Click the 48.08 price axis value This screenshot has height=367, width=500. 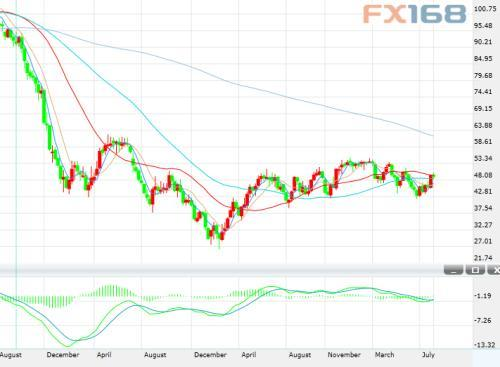click(483, 175)
